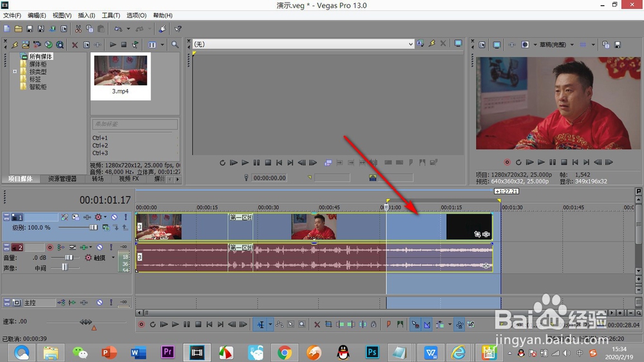
Task: Click the Normal Edit tool in timeline toolbar
Action: (260, 325)
